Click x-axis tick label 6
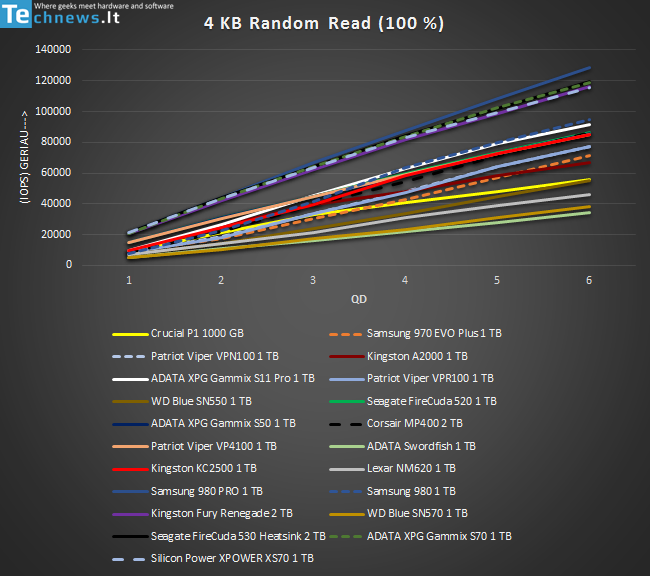 pyautogui.click(x=589, y=280)
